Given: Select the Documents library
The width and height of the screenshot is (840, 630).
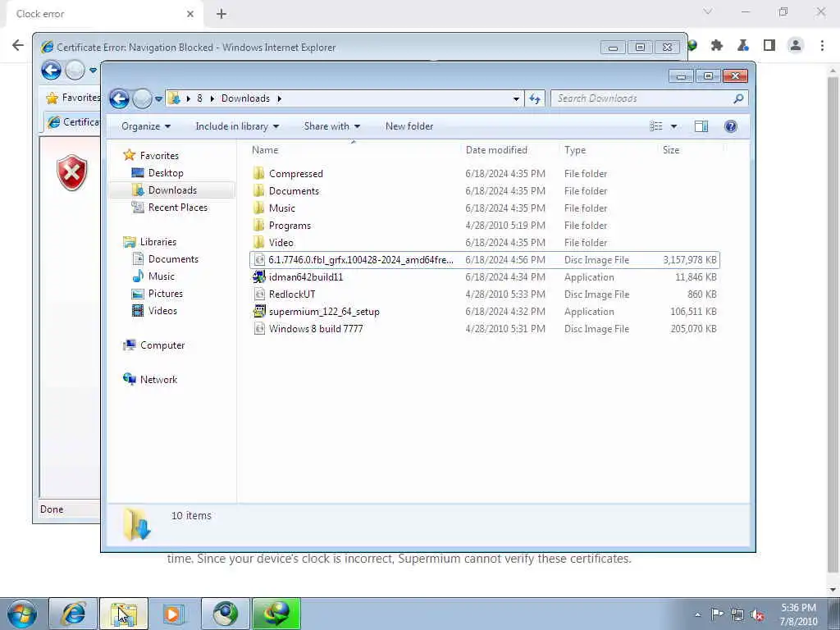Looking at the screenshot, I should [x=173, y=258].
